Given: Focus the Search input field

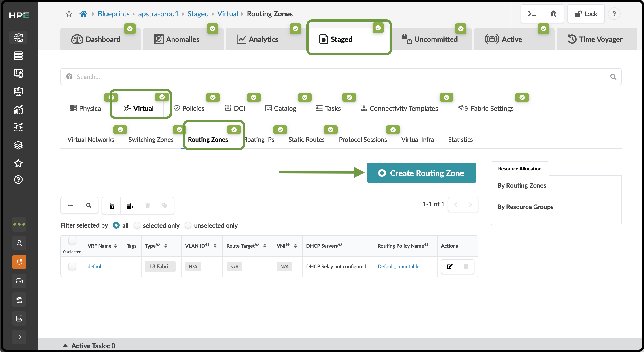Looking at the screenshot, I should coord(341,77).
